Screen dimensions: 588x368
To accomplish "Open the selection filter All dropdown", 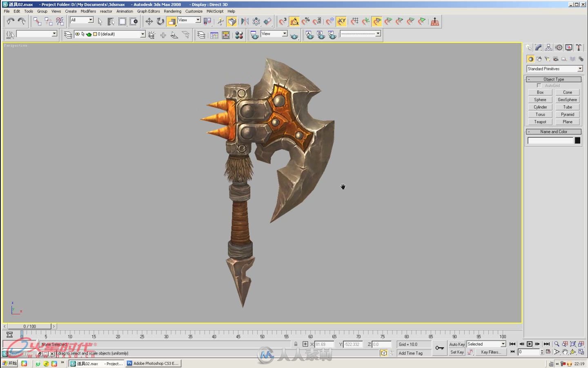I will pos(82,20).
